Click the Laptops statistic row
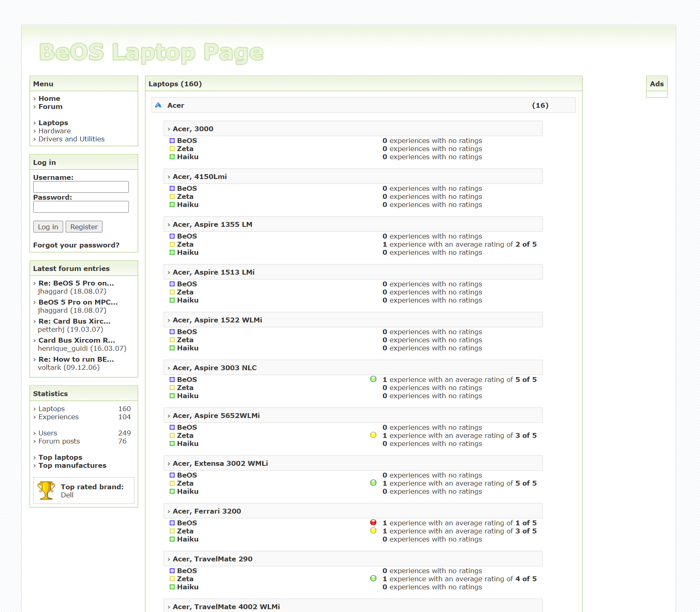 [x=82, y=409]
